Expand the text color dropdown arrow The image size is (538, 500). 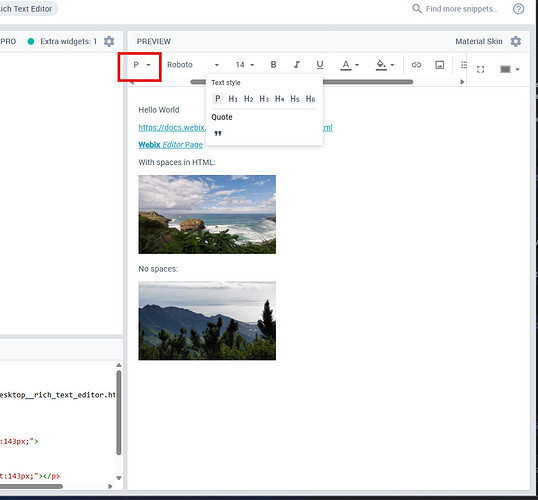point(357,65)
